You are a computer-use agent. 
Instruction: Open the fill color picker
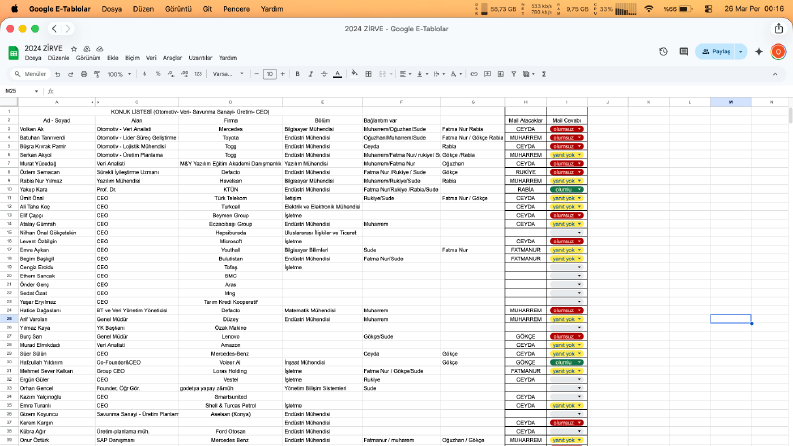point(355,74)
